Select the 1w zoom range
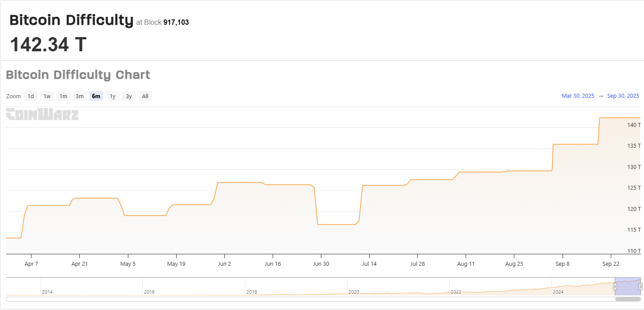644x310 pixels. click(46, 96)
